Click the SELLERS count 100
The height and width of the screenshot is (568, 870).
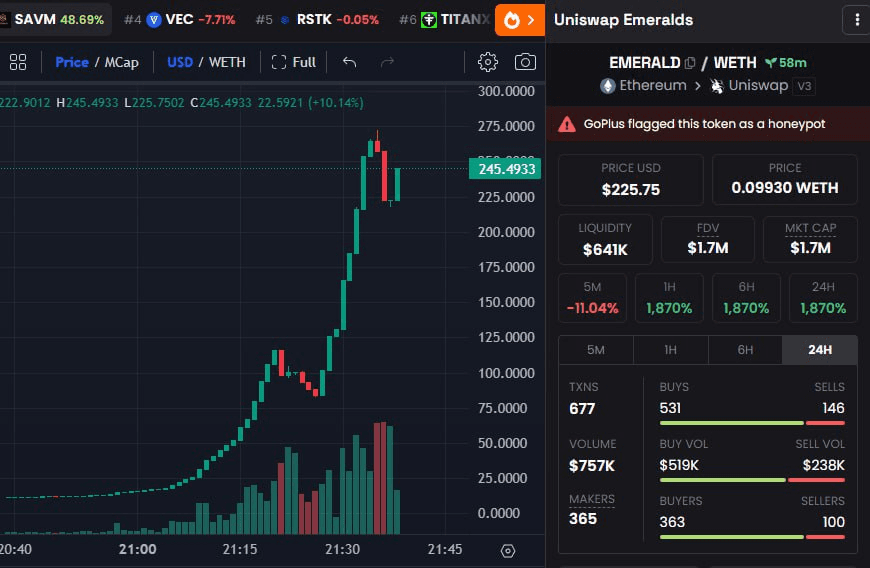click(x=833, y=522)
